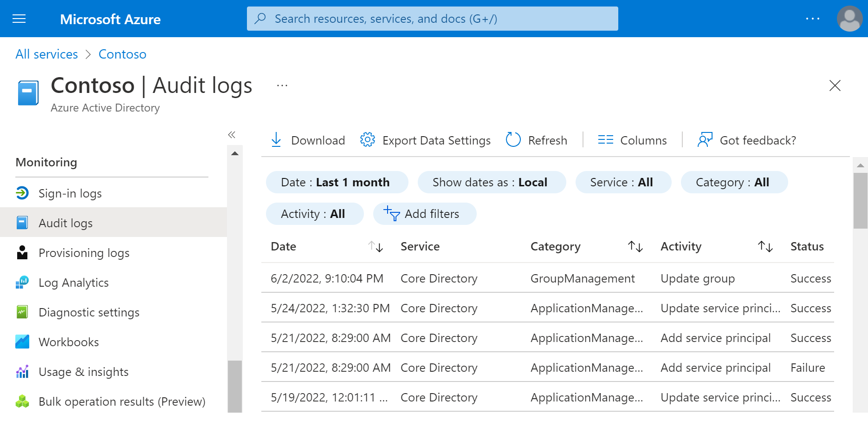Click the main pane scroll up arrow
The width and height of the screenshot is (868, 421).
coord(861,165)
